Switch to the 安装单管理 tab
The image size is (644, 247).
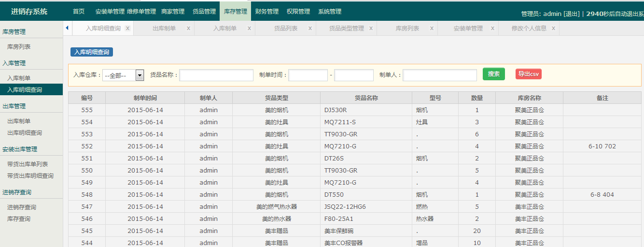468,29
